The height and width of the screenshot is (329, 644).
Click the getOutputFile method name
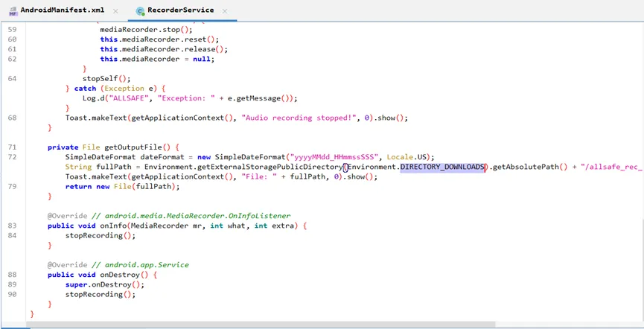(133, 147)
